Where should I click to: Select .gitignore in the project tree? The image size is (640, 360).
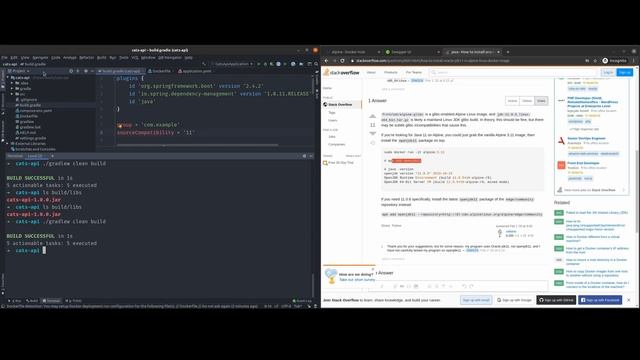coord(28,100)
